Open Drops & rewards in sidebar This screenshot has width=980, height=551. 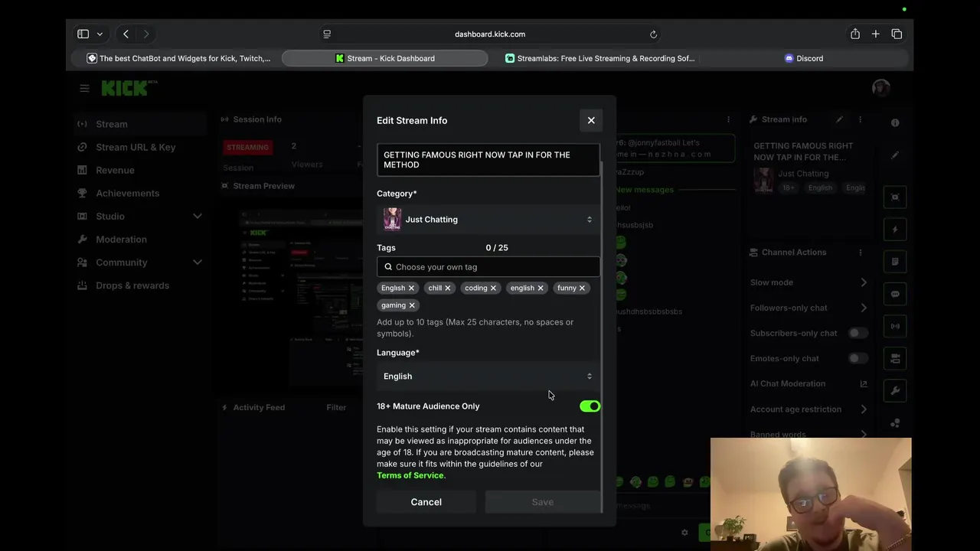tap(142, 285)
